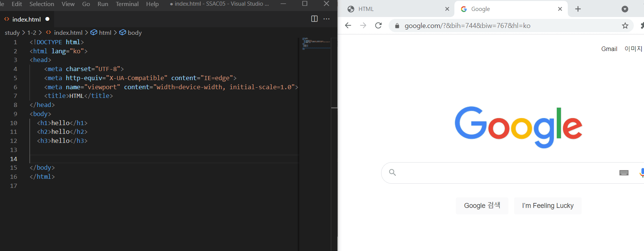Click the unsaved dot on index.html tab
The image size is (644, 251).
pos(47,19)
